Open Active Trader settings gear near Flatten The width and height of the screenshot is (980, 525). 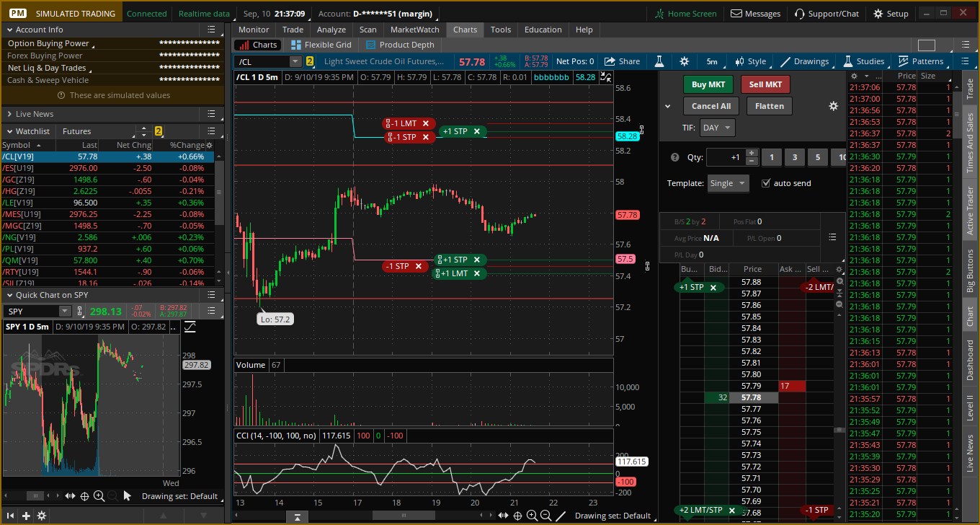pos(834,106)
